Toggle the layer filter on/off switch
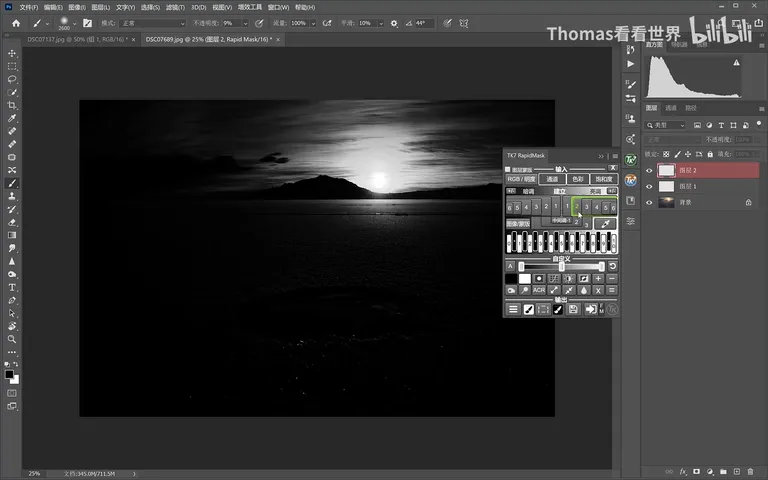Screen dimensions: 768x480 click(759, 124)
